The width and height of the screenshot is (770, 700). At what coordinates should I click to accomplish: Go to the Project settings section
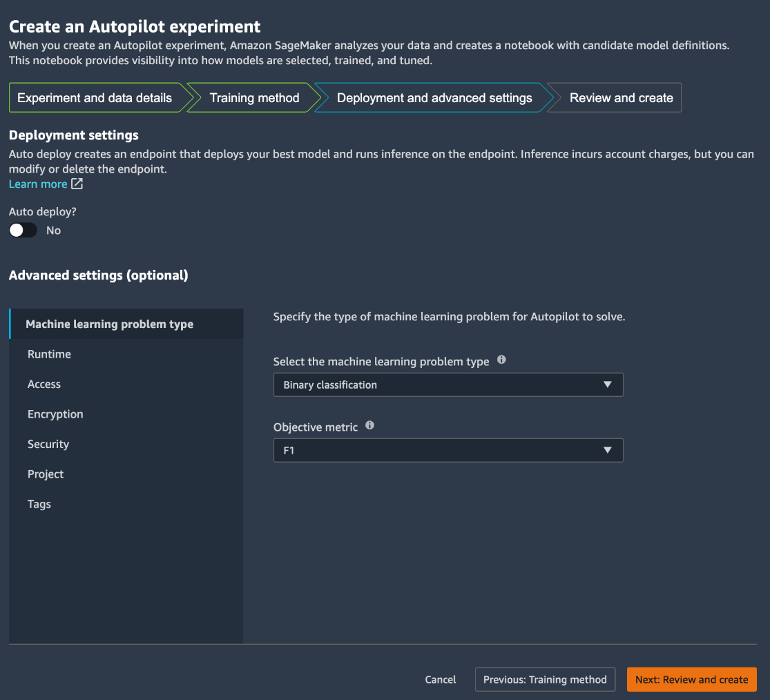pos(46,474)
